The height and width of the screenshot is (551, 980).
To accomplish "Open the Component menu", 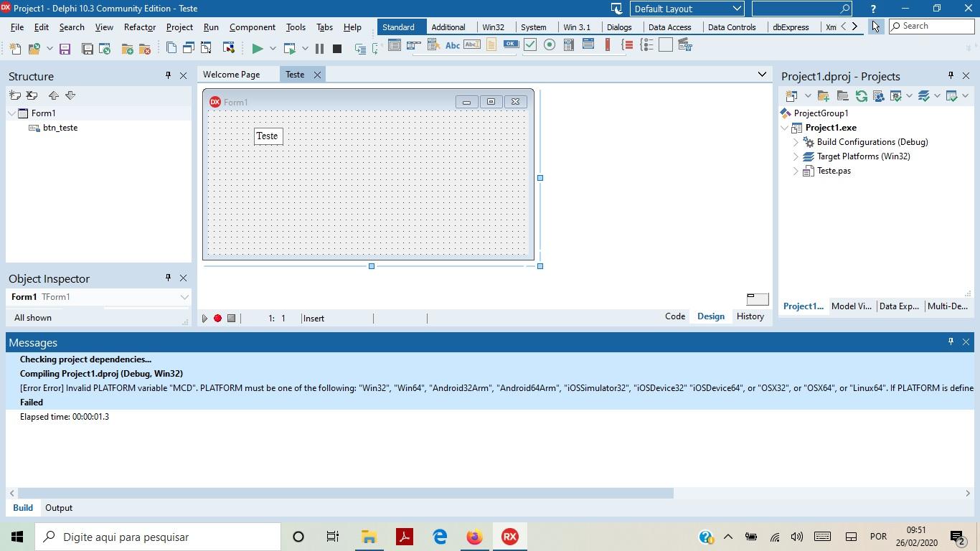I will (253, 27).
